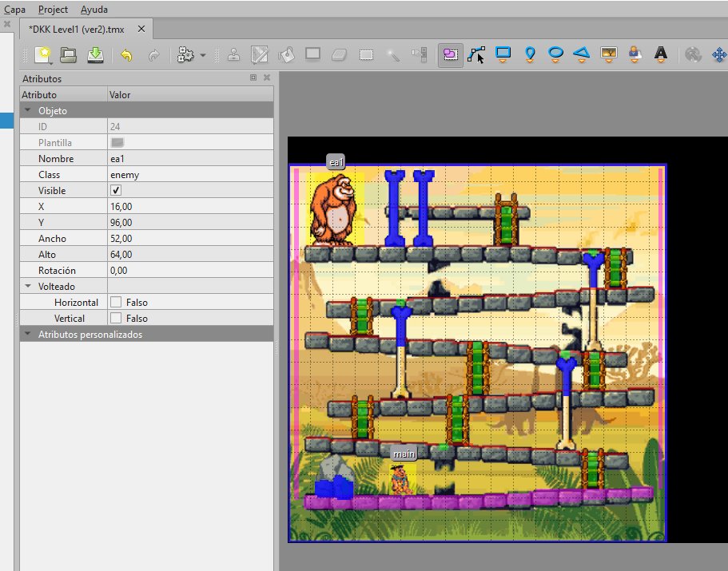Click the ea1 object label
Viewport: 728px width, 571px height.
tap(336, 162)
